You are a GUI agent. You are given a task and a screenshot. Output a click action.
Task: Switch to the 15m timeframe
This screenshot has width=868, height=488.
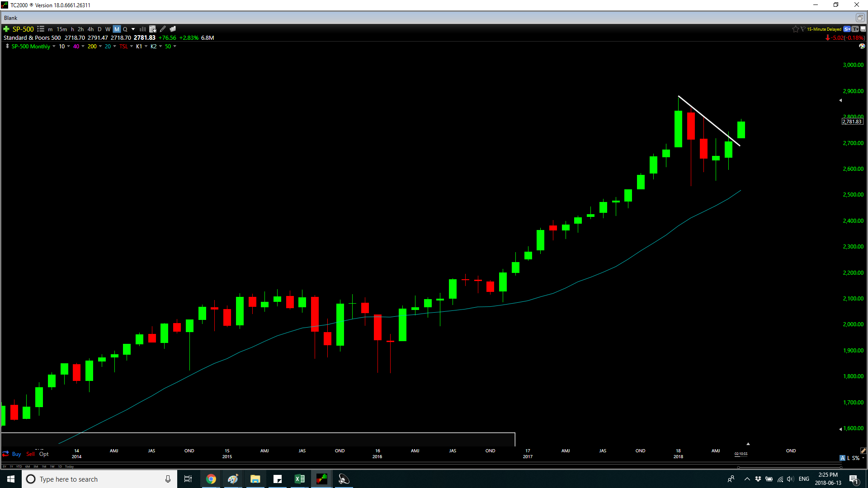point(62,29)
